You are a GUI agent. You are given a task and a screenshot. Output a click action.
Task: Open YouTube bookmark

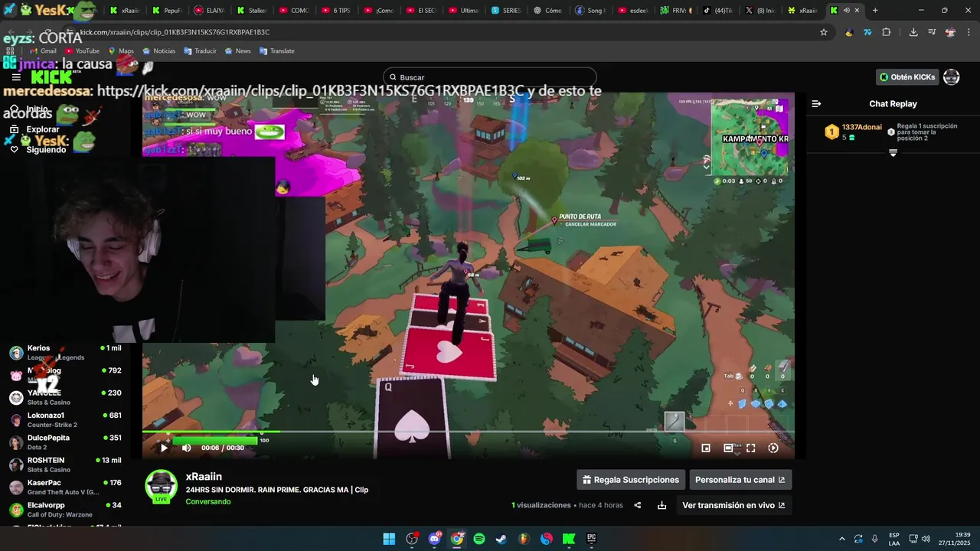tap(82, 51)
